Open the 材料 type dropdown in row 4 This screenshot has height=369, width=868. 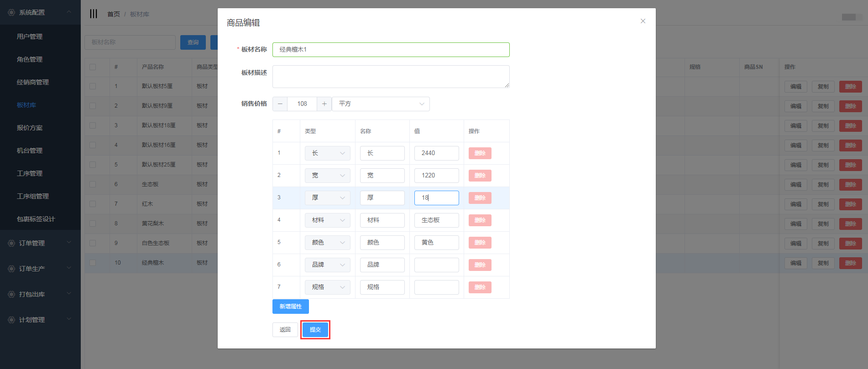coord(327,220)
